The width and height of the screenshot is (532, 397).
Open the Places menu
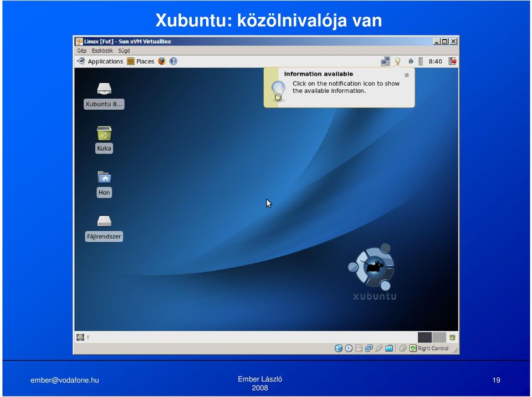click(141, 61)
